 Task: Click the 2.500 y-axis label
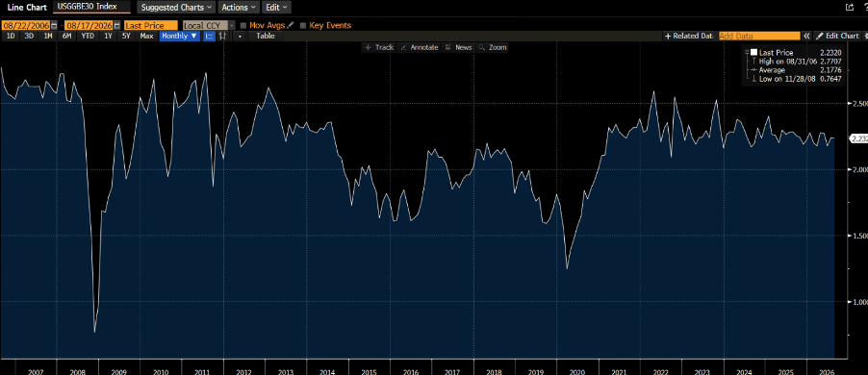(859, 104)
